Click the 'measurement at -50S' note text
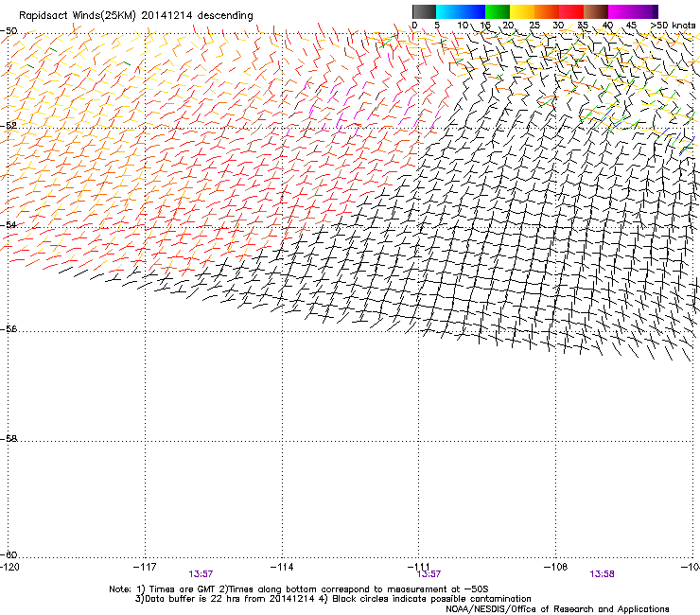700x615 pixels. (438, 589)
